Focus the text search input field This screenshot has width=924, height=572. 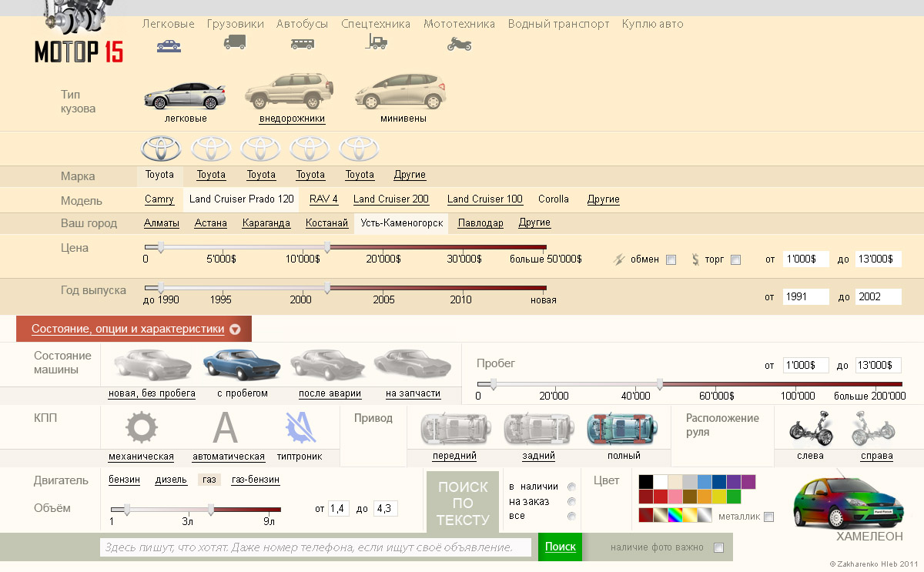tap(316, 547)
